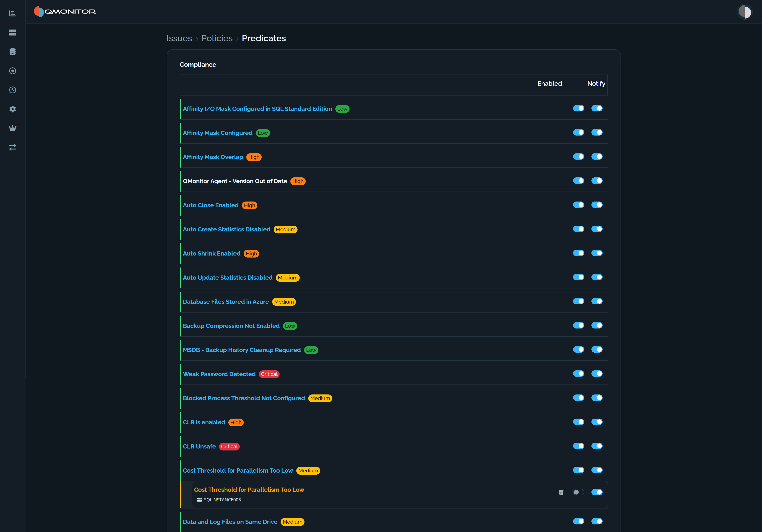Toggle Enabled for Backup Compression Not Enabled

(x=578, y=325)
